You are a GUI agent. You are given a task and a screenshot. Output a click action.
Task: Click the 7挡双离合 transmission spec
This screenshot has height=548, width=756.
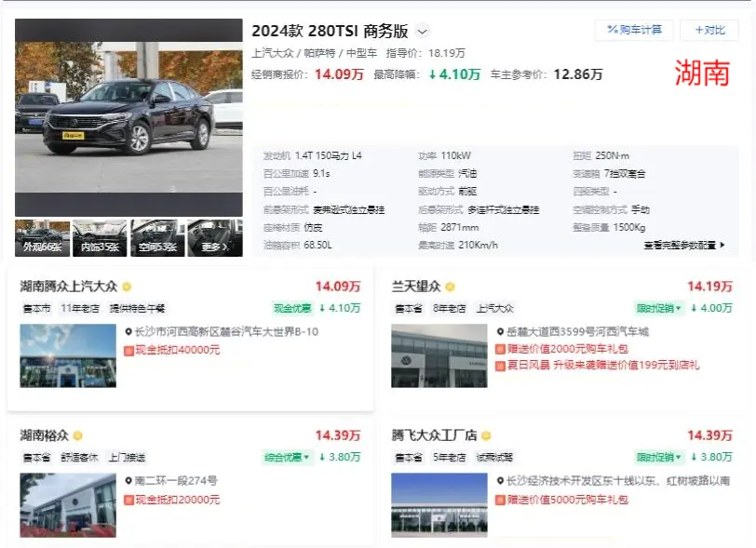pyautogui.click(x=625, y=173)
